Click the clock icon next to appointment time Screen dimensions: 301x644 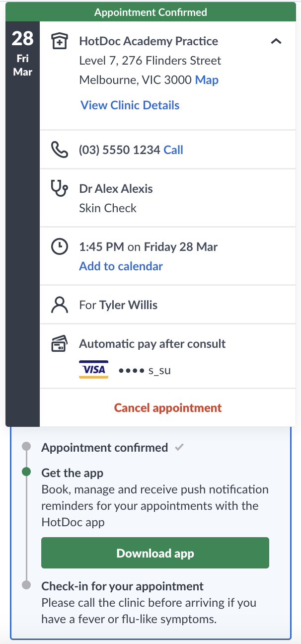60,247
